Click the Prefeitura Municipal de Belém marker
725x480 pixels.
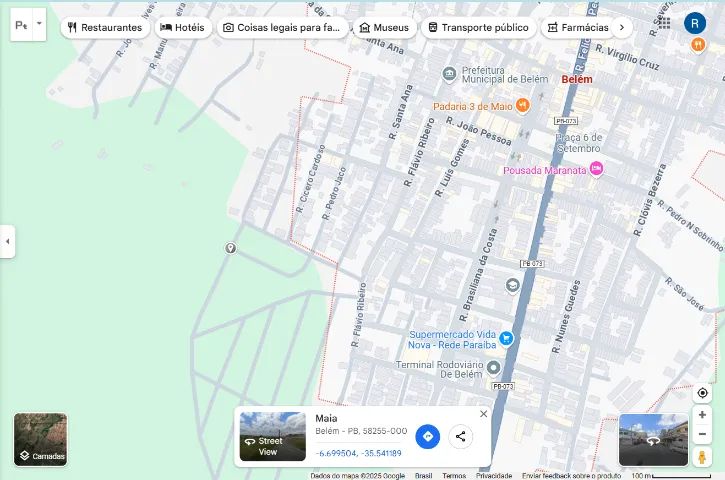pos(449,74)
